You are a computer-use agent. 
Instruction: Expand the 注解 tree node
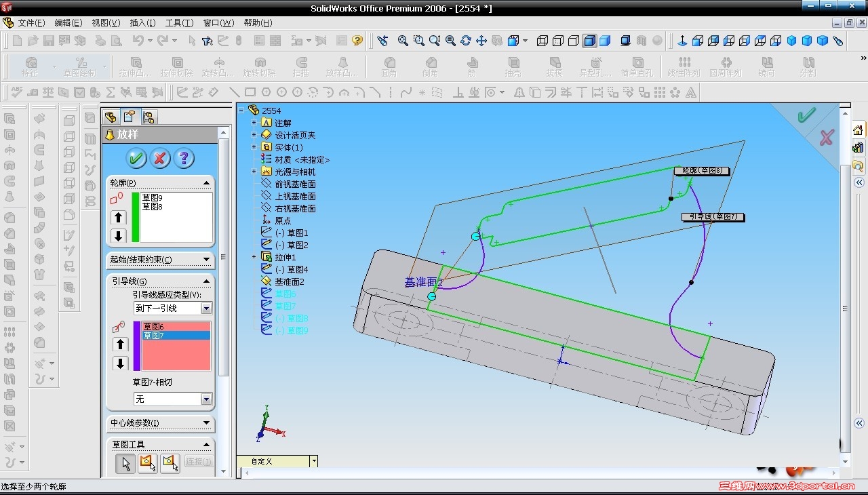point(254,123)
